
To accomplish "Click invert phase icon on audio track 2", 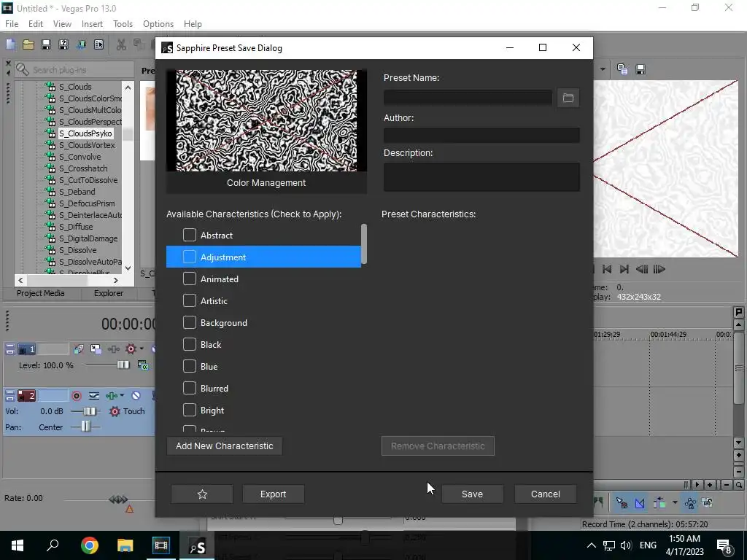I will [94, 396].
